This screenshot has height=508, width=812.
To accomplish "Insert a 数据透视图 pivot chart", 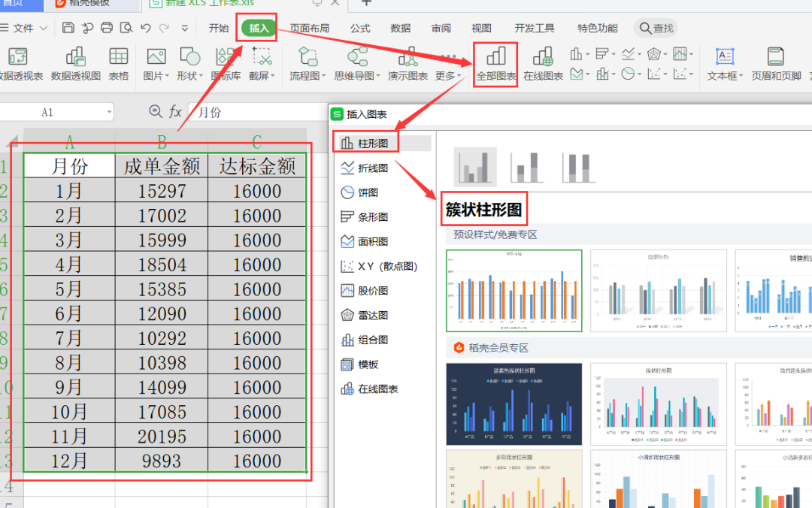I will [x=76, y=64].
